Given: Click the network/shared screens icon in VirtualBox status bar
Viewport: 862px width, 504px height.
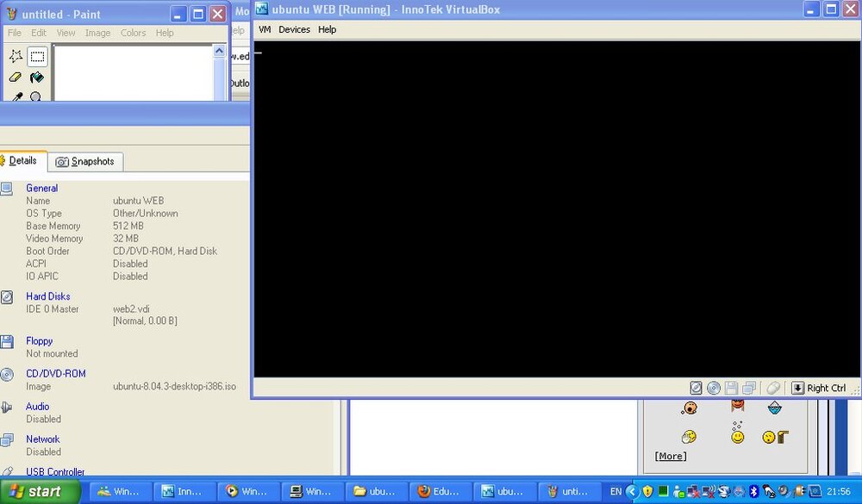Looking at the screenshot, I should pos(749,388).
